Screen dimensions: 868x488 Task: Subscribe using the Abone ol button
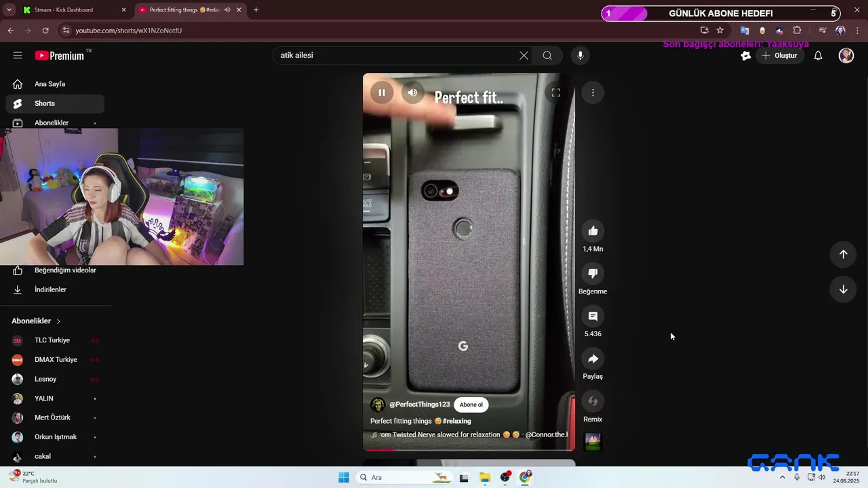tap(471, 405)
